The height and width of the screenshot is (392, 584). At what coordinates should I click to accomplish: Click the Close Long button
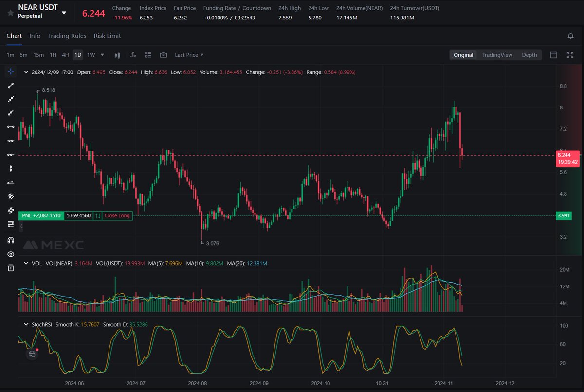tap(117, 215)
